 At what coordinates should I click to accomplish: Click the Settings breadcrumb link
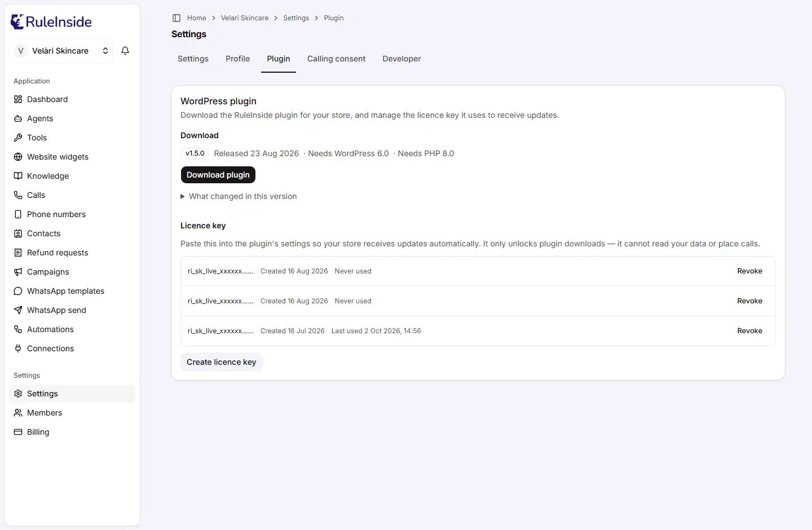[296, 18]
